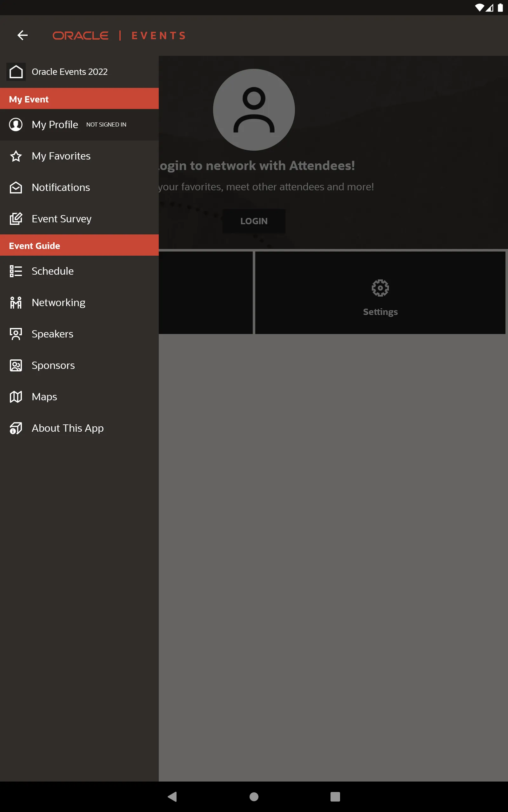Viewport: 508px width, 812px height.
Task: Click the My Event section header
Action: tap(79, 99)
